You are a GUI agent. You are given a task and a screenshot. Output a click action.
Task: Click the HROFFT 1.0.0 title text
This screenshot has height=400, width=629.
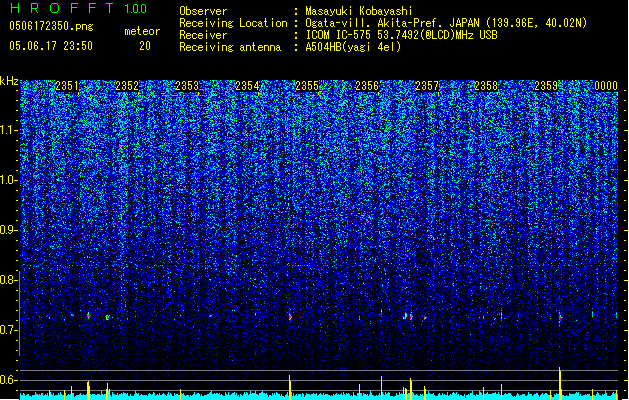pos(79,8)
